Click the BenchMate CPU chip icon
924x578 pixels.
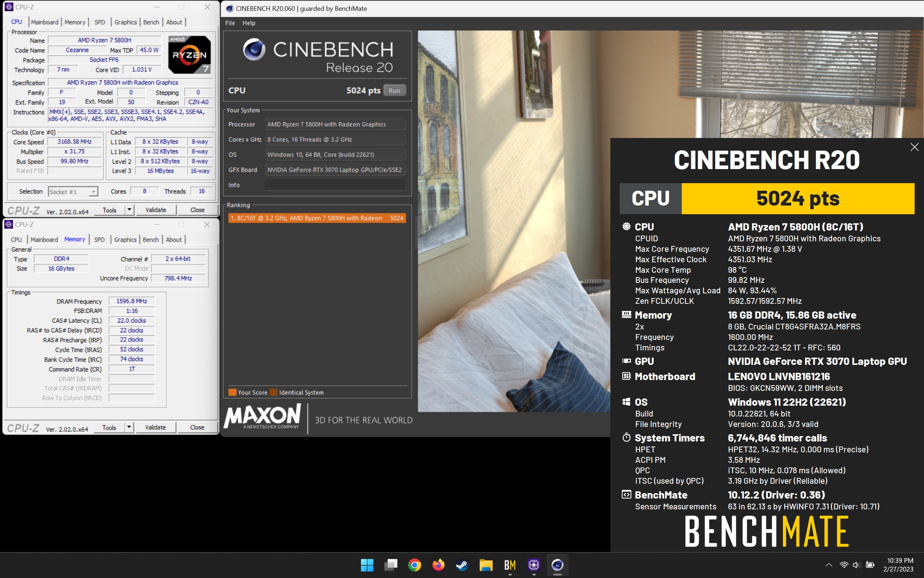coord(626,226)
